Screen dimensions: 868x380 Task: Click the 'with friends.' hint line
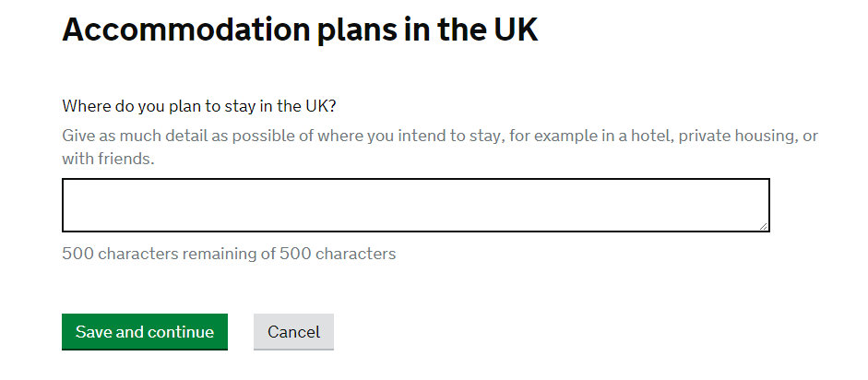click(109, 159)
